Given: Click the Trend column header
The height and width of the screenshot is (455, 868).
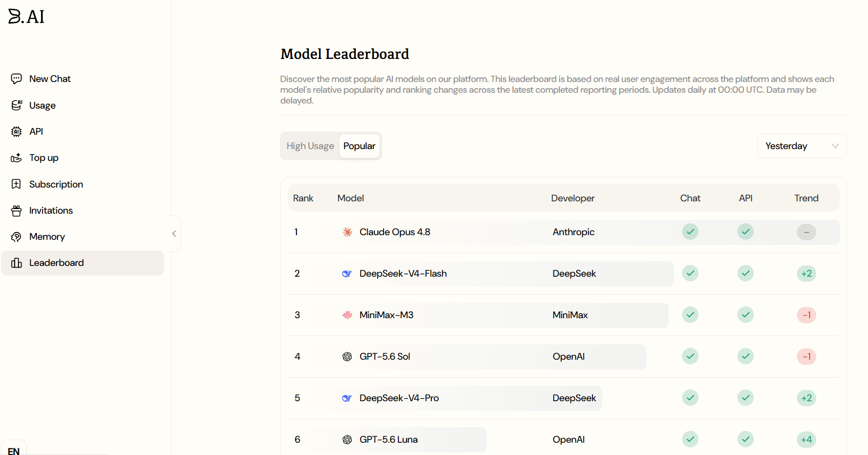Looking at the screenshot, I should (x=807, y=198).
